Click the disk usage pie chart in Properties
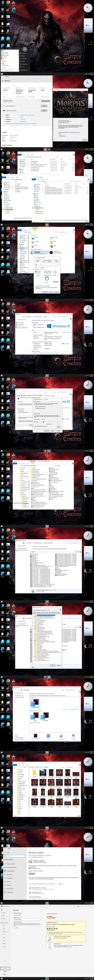This screenshot has height=980, width=94. coord(46,278)
